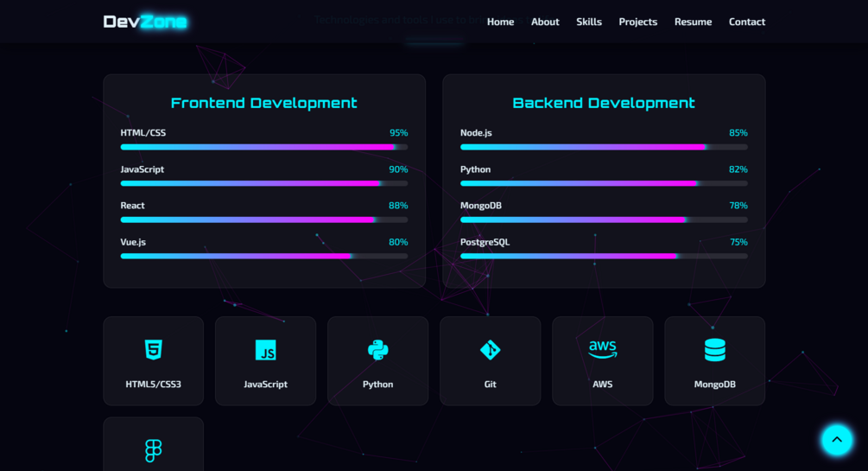Open the Projects nav item

pyautogui.click(x=637, y=22)
